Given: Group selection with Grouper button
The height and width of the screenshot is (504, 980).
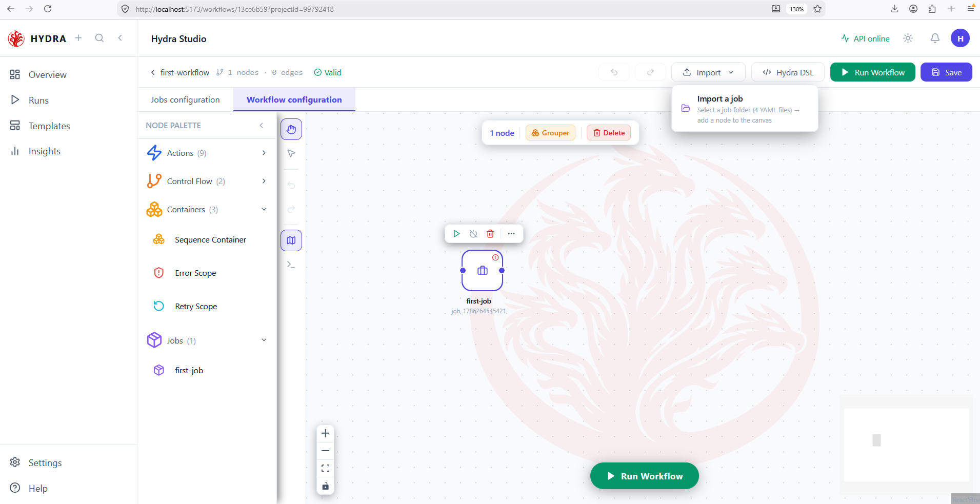Looking at the screenshot, I should (x=550, y=133).
